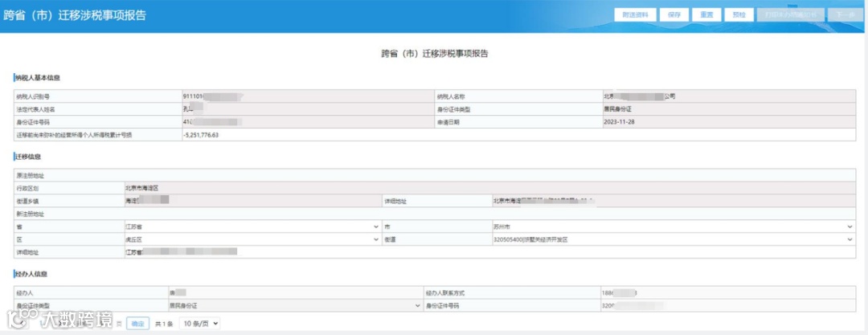Screen dimensions: 868x335
Task: Click the 新注册地址 row label
Action: 30,214
